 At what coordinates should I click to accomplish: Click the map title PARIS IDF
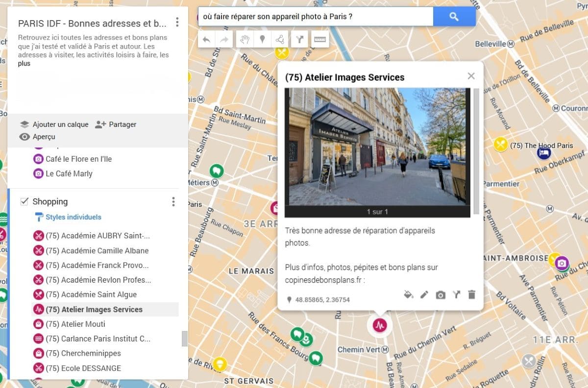[92, 23]
